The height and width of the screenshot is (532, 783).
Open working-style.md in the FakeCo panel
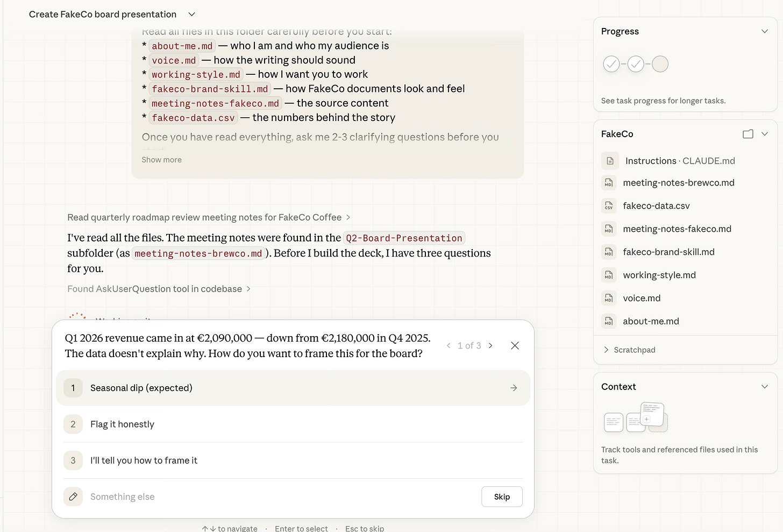pos(659,275)
